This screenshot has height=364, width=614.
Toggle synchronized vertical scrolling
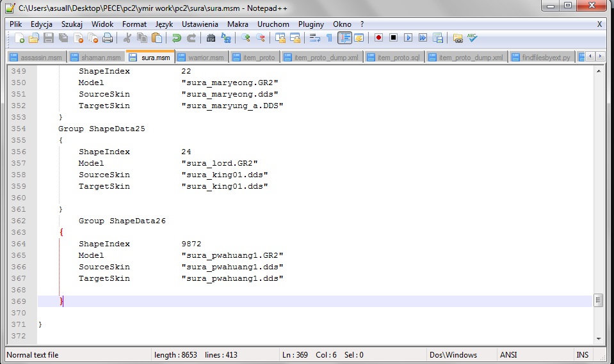pos(280,38)
